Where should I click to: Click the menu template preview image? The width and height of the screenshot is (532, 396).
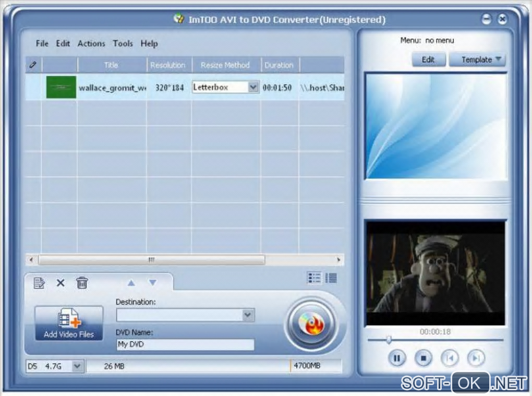pyautogui.click(x=436, y=126)
